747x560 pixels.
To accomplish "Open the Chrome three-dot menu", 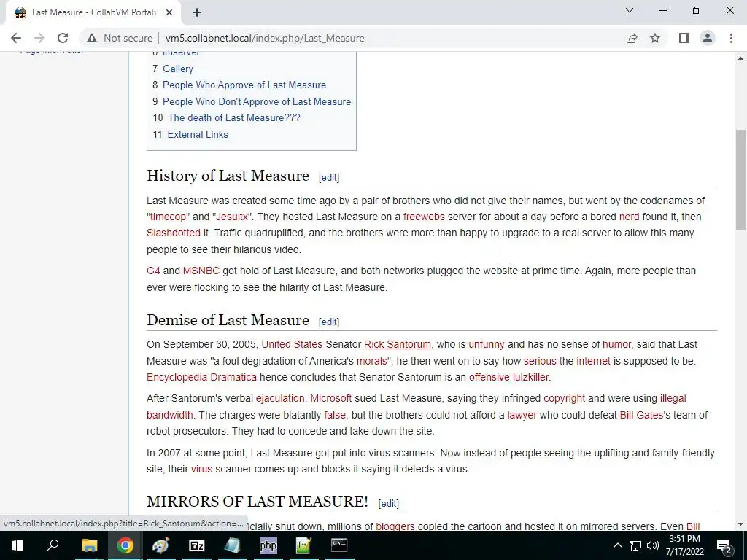I will point(731,38).
